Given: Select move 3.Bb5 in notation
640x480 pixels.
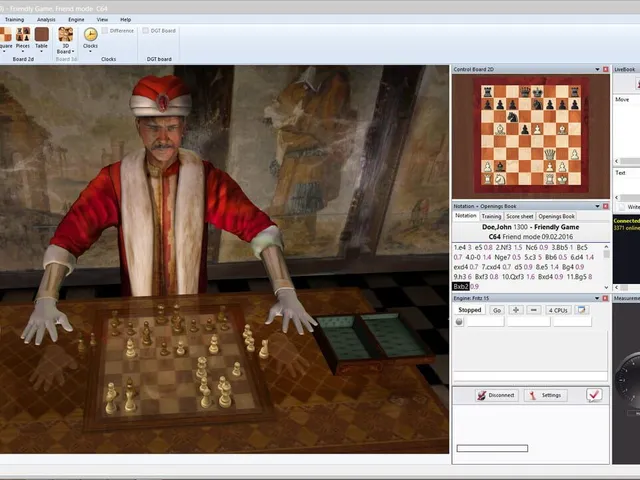Looking at the screenshot, I should click(x=560, y=247).
